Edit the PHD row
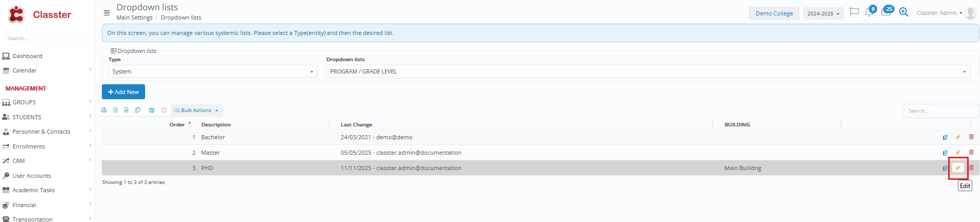Image resolution: width=980 pixels, height=222 pixels. pyautogui.click(x=957, y=168)
